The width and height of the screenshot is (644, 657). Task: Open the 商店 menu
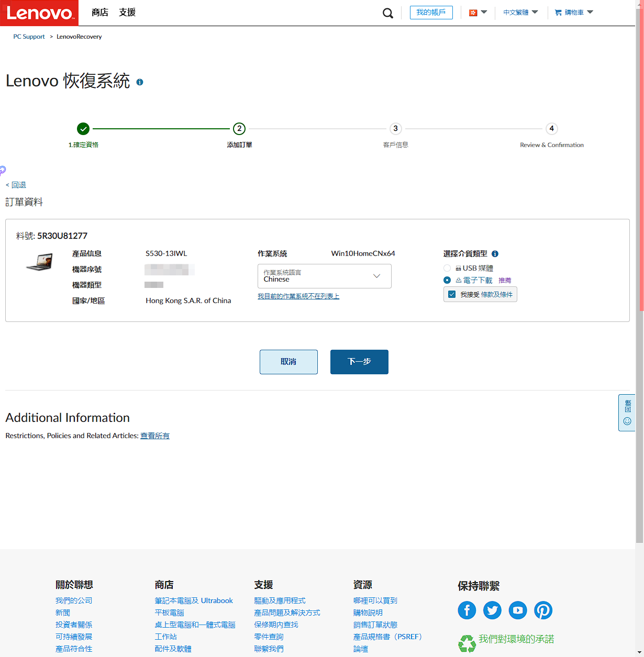(x=100, y=13)
